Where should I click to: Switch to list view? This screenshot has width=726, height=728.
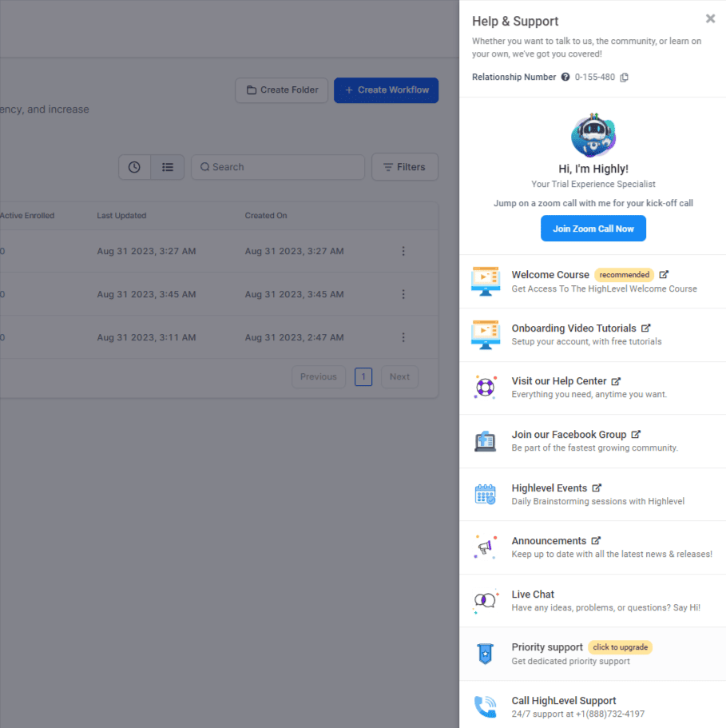click(168, 167)
